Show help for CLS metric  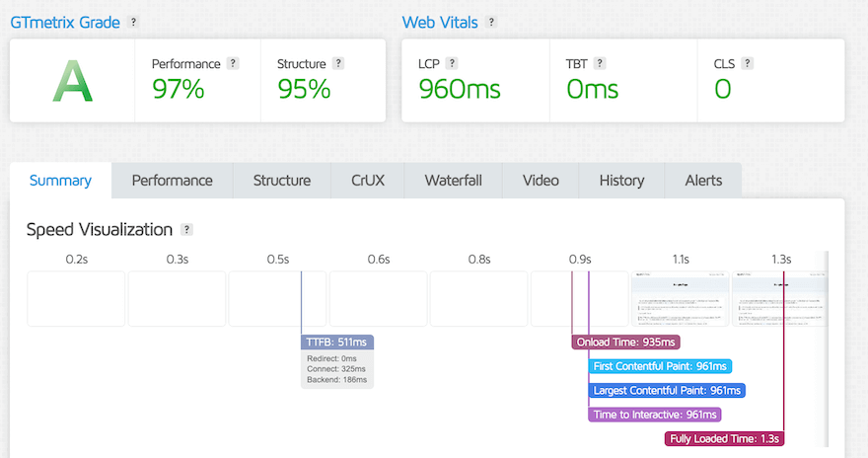coord(747,64)
